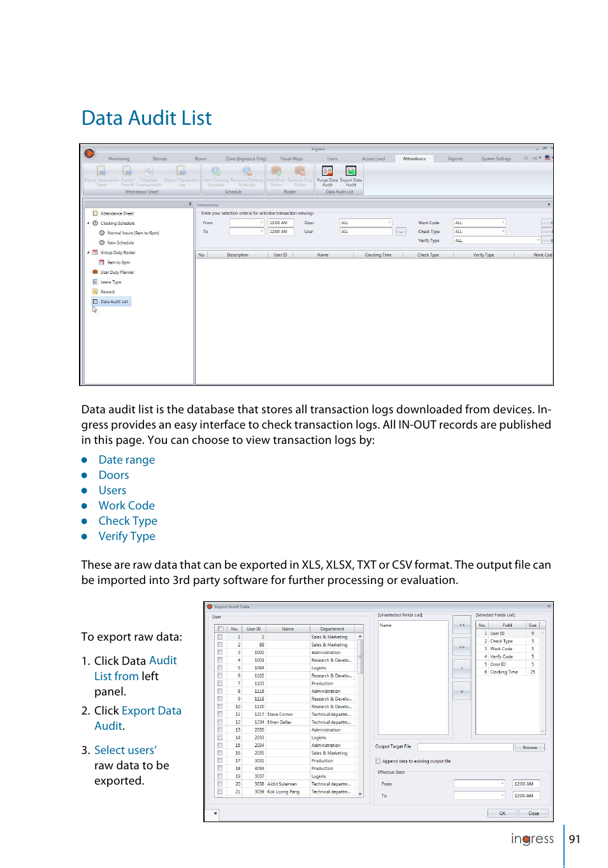
Task: Tick checkbox for Ethan Dallas row
Action: click(220, 722)
